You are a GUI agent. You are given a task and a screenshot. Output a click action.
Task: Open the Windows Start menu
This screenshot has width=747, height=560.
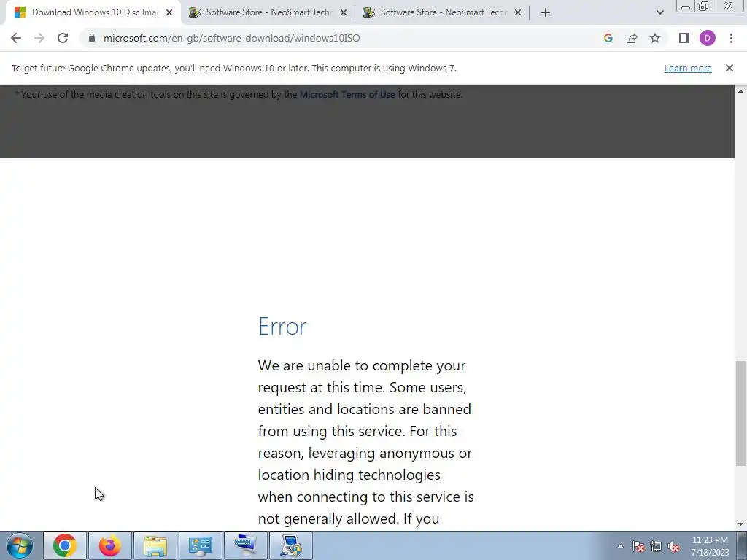(x=20, y=545)
